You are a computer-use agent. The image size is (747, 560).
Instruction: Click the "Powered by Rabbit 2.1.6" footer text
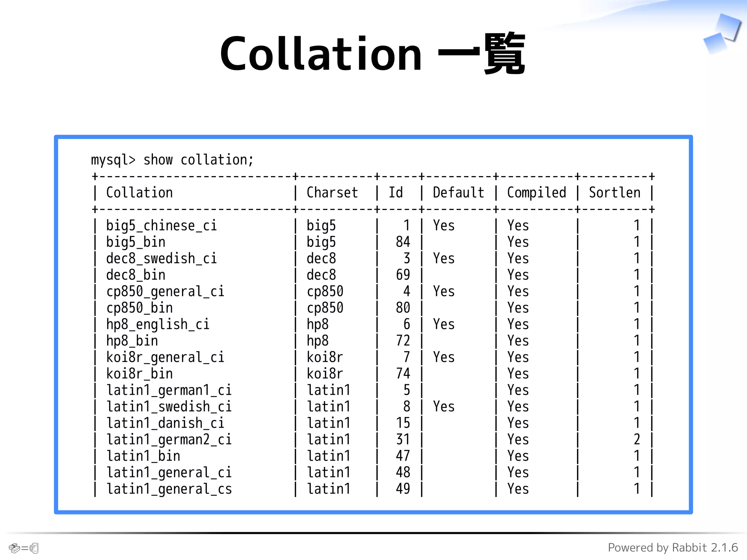tap(673, 548)
